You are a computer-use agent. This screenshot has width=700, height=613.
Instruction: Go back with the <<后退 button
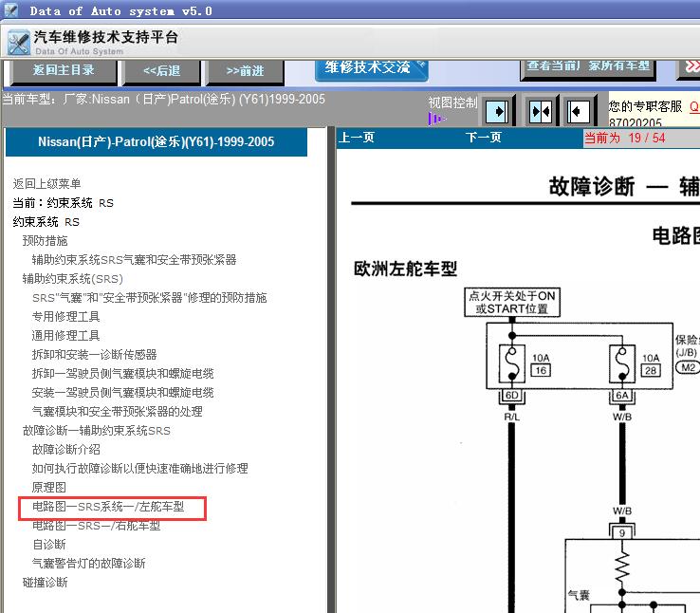(161, 71)
